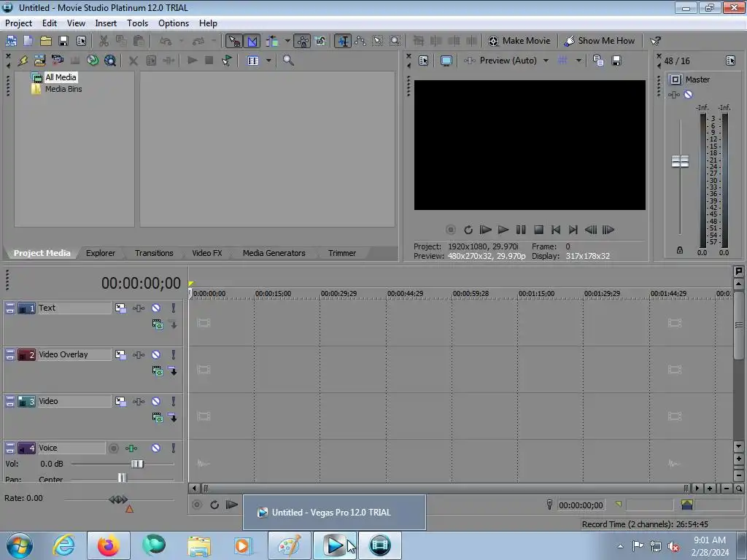Open Video Preview on External Monitor icon

(x=446, y=61)
